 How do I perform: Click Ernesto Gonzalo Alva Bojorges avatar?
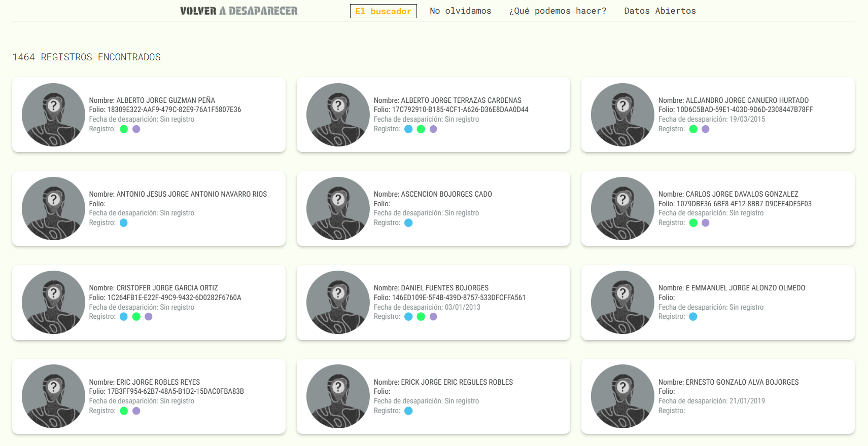pyautogui.click(x=622, y=396)
